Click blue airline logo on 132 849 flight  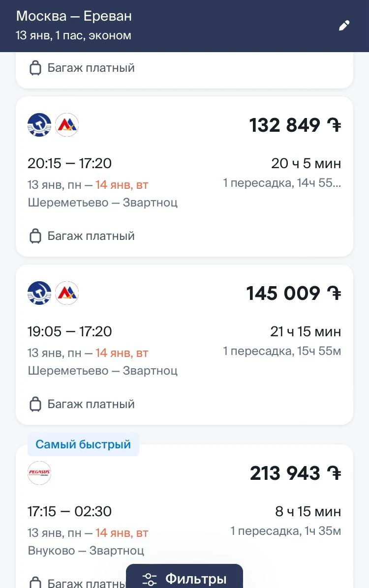39,124
